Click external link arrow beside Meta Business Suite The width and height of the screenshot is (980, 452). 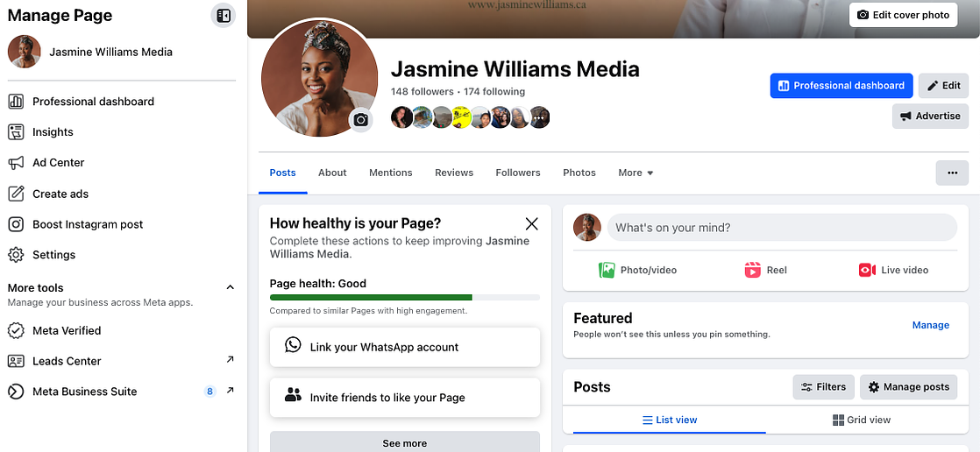[x=230, y=390]
